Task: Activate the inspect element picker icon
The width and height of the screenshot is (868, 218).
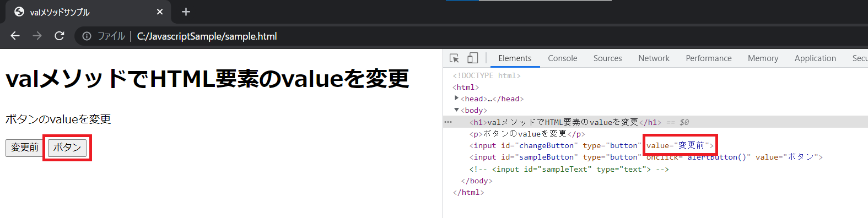Action: tap(454, 58)
